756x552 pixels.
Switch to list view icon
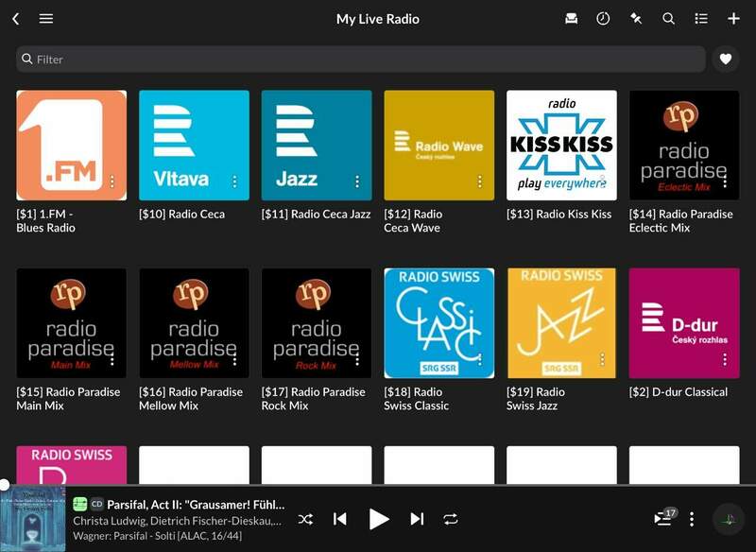coord(701,19)
